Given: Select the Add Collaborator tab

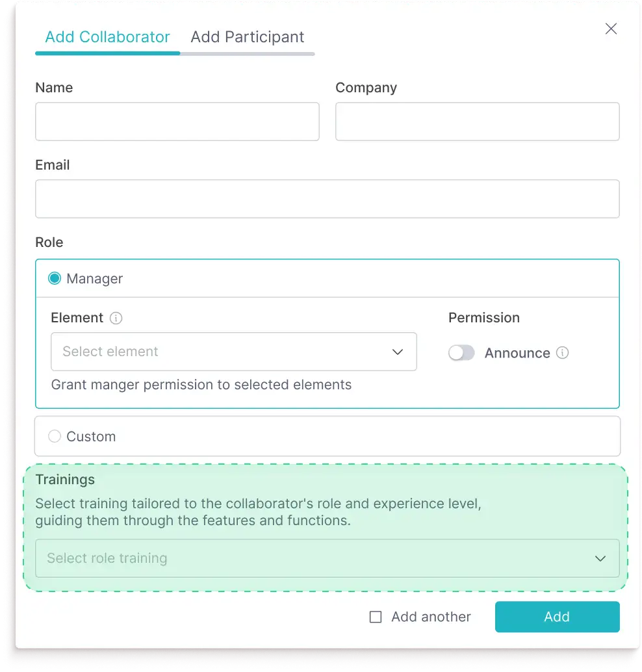Looking at the screenshot, I should pos(108,37).
